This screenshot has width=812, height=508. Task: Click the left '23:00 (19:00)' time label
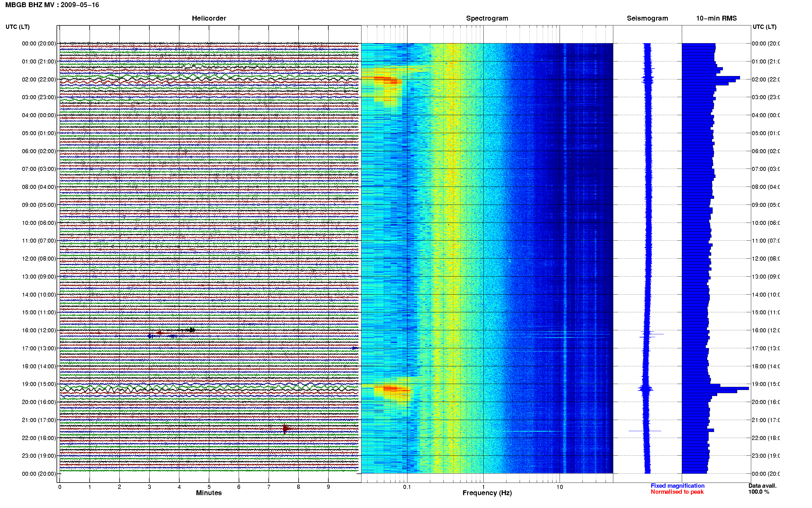coord(39,456)
